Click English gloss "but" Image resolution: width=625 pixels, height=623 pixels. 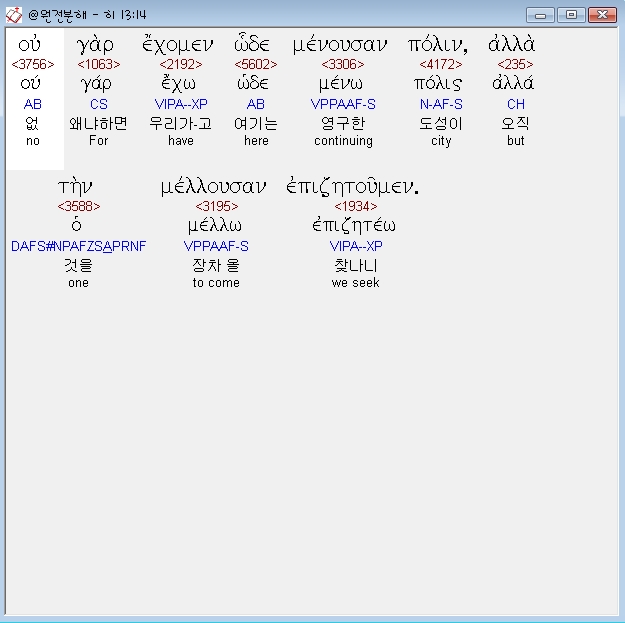point(515,141)
